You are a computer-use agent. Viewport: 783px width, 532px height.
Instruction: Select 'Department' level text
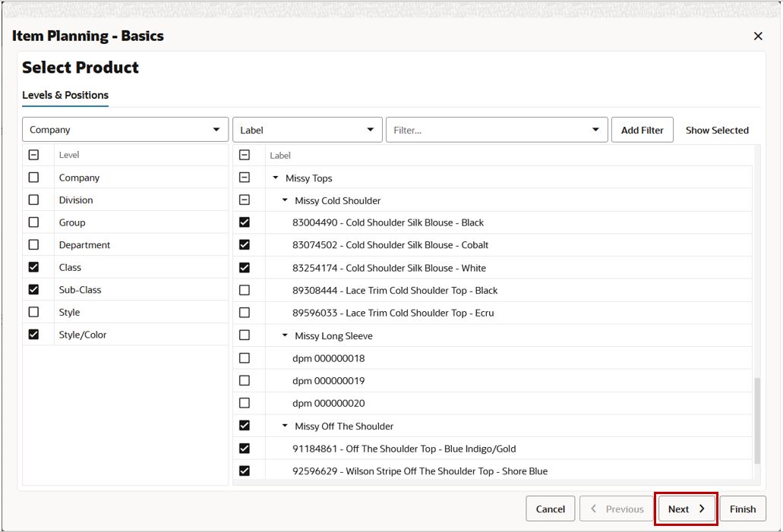[84, 245]
